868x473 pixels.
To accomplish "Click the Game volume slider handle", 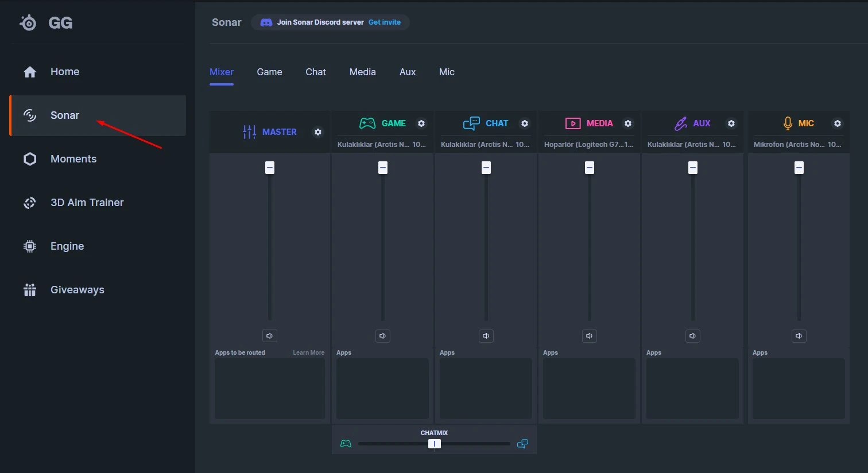I will (383, 168).
